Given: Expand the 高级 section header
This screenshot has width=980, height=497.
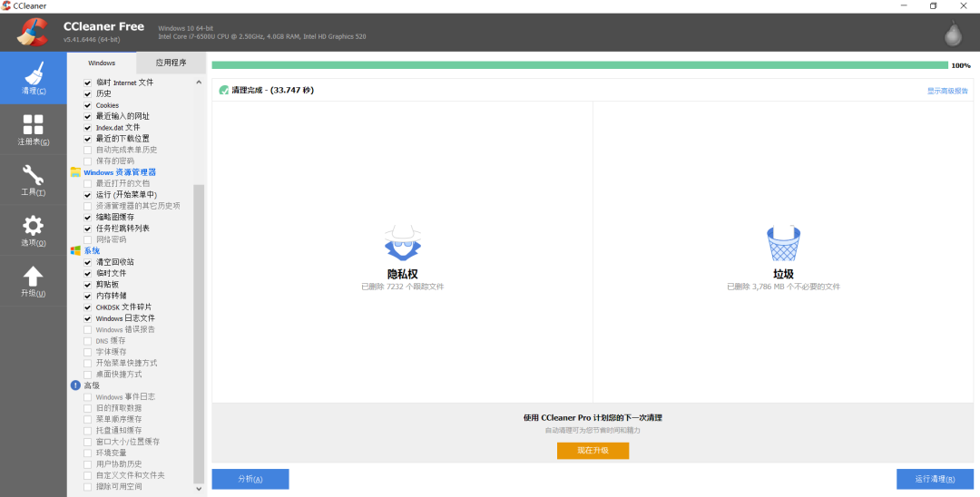Looking at the screenshot, I should [x=92, y=385].
